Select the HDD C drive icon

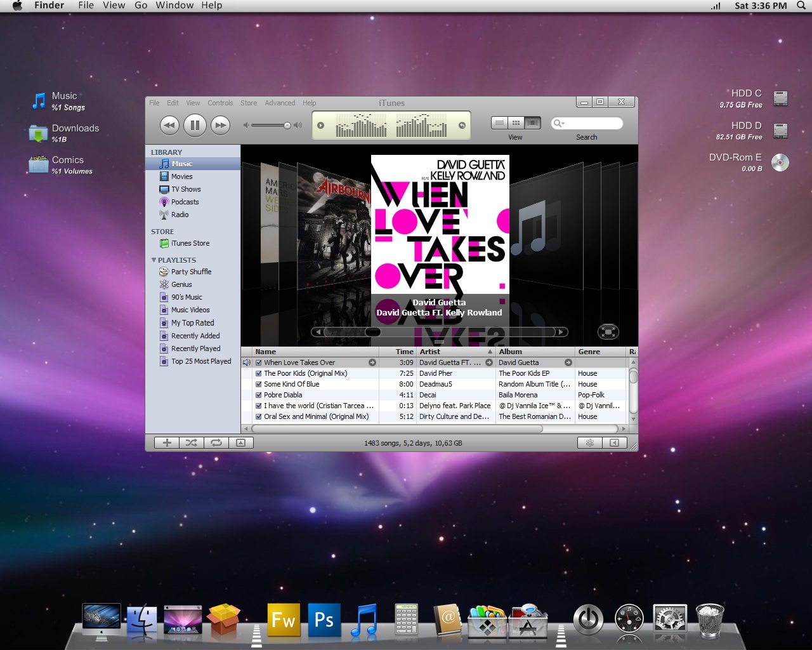(x=780, y=98)
